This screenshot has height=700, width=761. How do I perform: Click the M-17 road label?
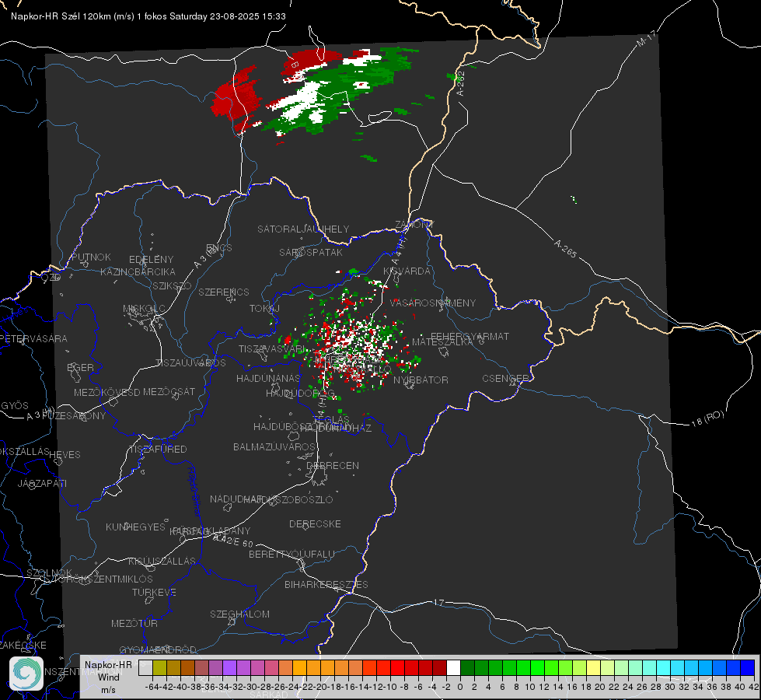click(x=646, y=38)
